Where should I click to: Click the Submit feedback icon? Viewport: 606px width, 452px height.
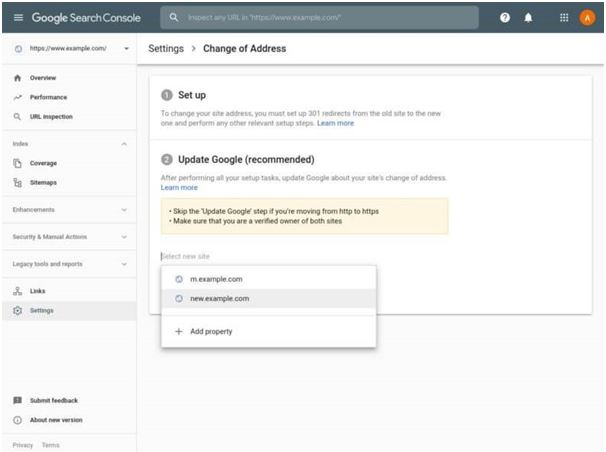tap(17, 400)
